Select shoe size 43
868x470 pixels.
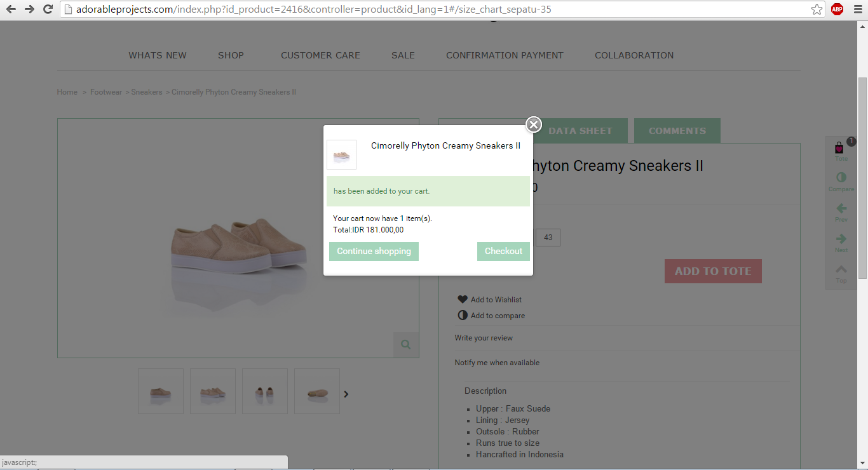[x=548, y=238]
